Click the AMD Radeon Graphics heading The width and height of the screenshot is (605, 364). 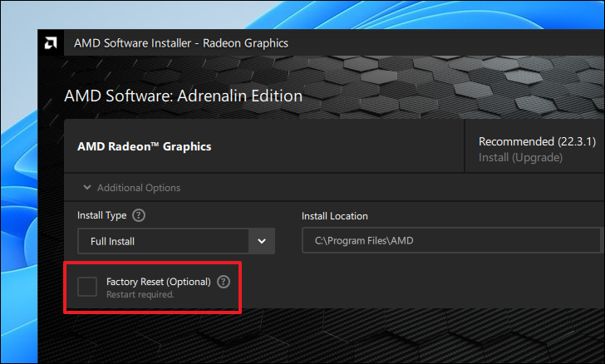145,147
